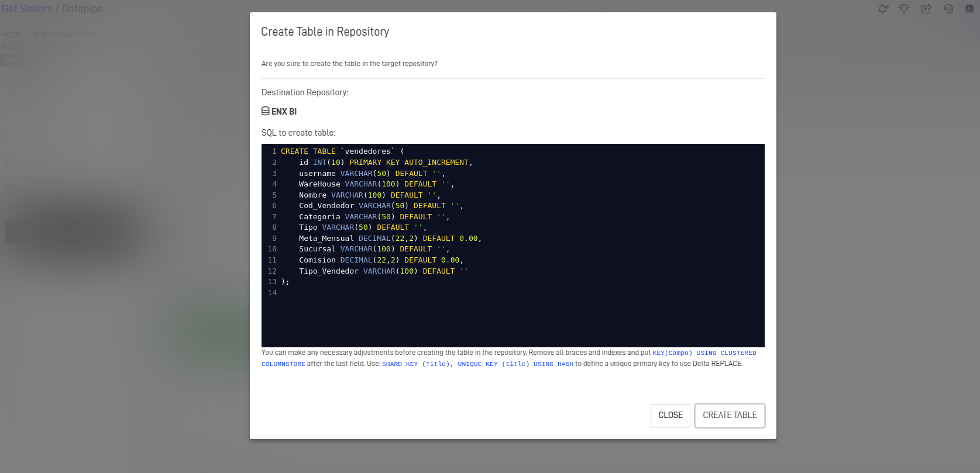This screenshot has width=980, height=473.
Task: Click the 'username VARCHAR(50)' line
Action: [x=372, y=174]
